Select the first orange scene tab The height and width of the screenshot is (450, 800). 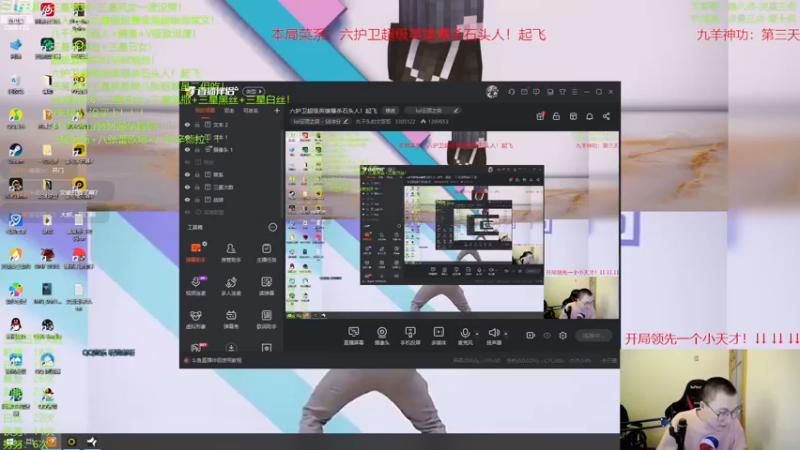click(x=205, y=110)
